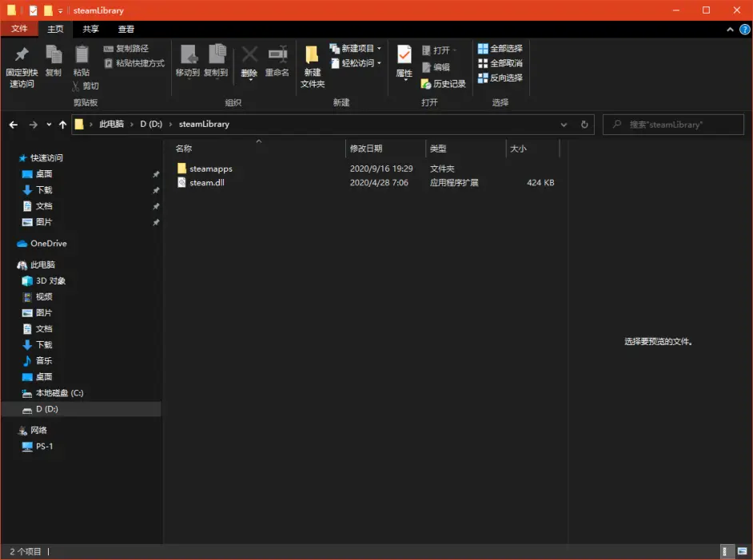Sort by the Size (大小) column
The image size is (753, 560).
(533, 149)
